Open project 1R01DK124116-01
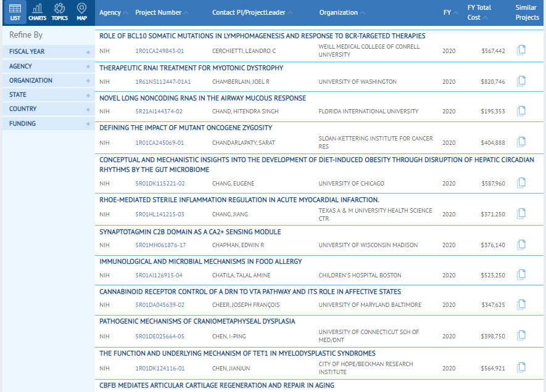This screenshot has width=546, height=392. [160, 369]
